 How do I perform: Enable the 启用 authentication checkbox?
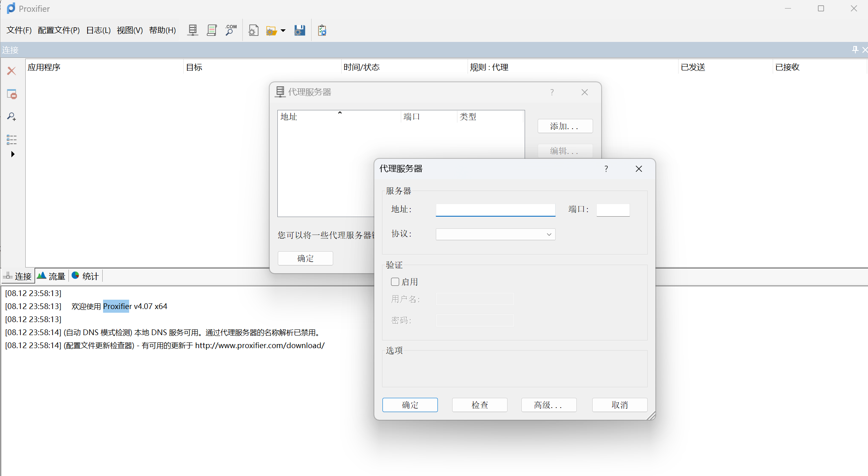pos(395,282)
